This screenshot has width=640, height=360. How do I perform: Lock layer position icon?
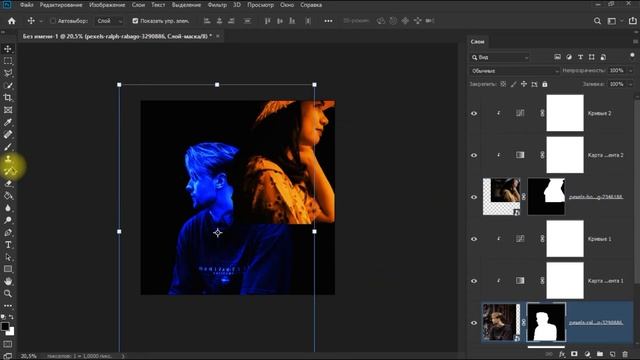point(524,84)
